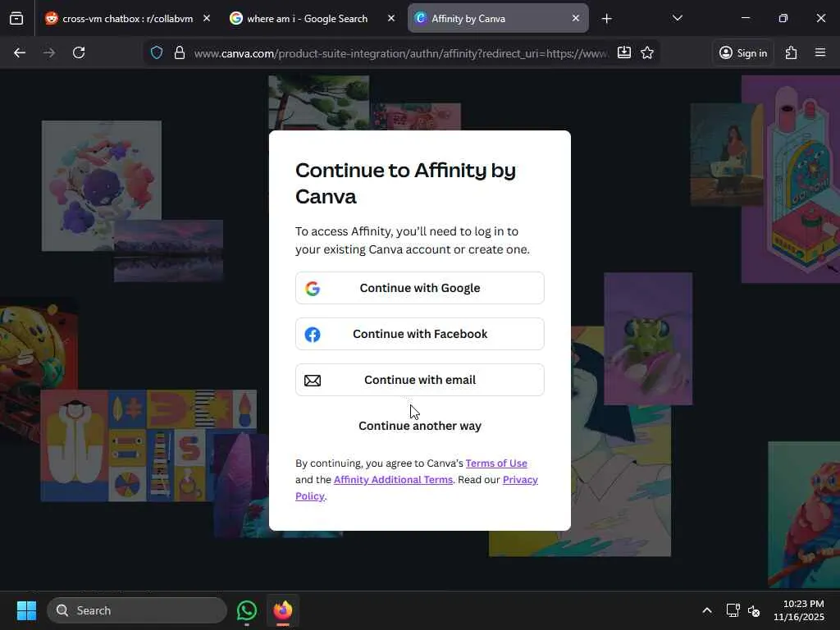Click the install web app icon in address bar
Image resolution: width=840 pixels, height=630 pixels.
click(x=624, y=52)
